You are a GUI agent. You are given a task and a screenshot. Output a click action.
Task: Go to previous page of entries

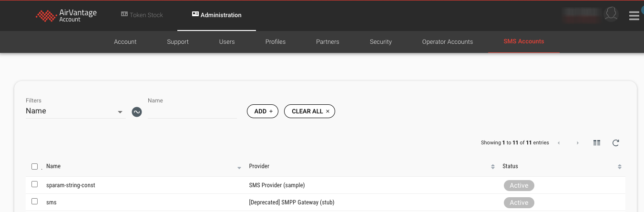(x=558, y=143)
